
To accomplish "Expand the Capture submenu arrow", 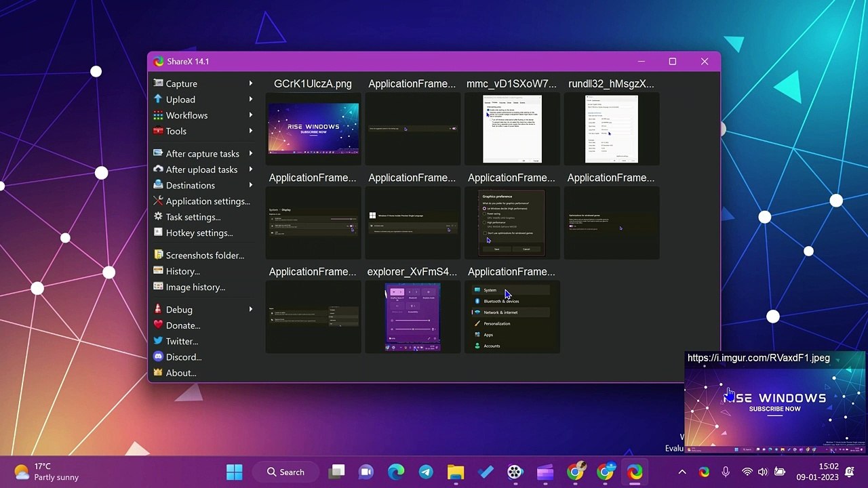I will tap(251, 83).
